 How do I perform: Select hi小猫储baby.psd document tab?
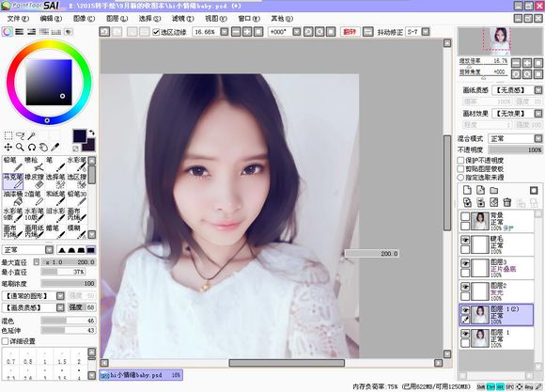click(141, 375)
